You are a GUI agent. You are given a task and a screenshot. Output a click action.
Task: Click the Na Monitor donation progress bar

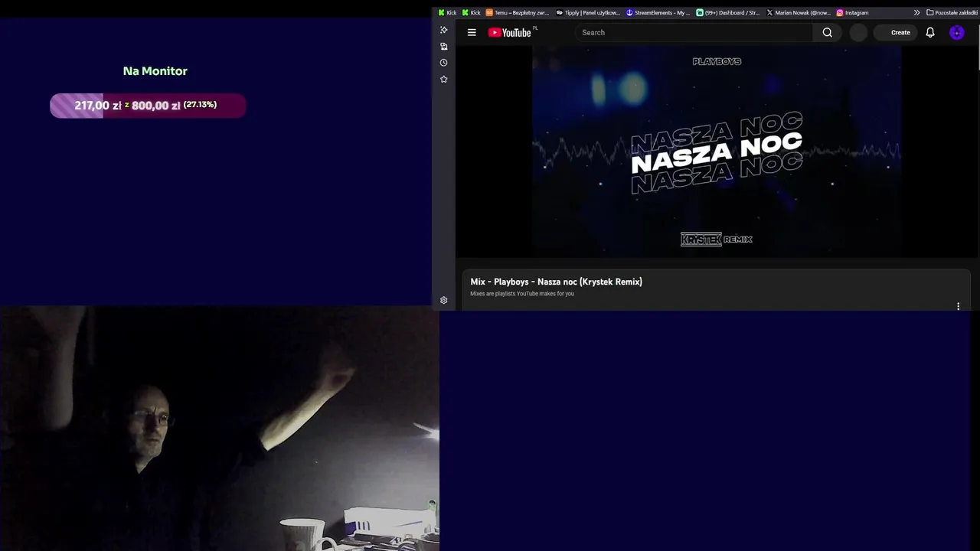[148, 106]
